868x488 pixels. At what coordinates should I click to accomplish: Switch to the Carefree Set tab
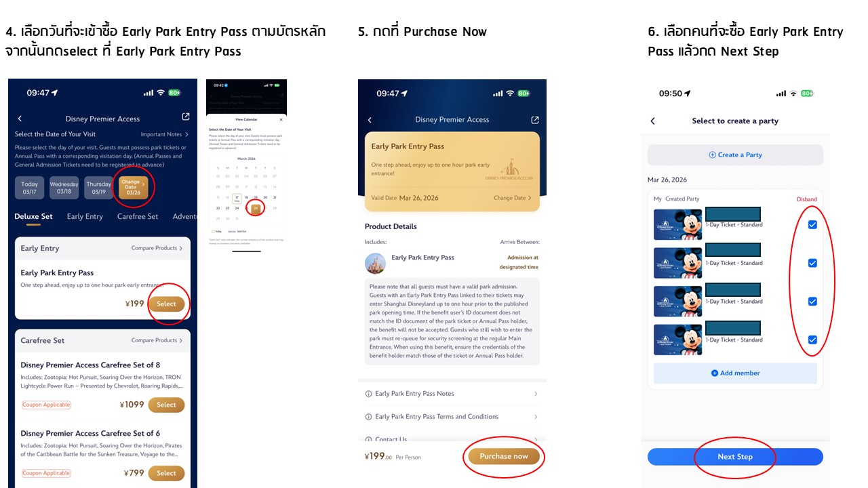click(138, 216)
